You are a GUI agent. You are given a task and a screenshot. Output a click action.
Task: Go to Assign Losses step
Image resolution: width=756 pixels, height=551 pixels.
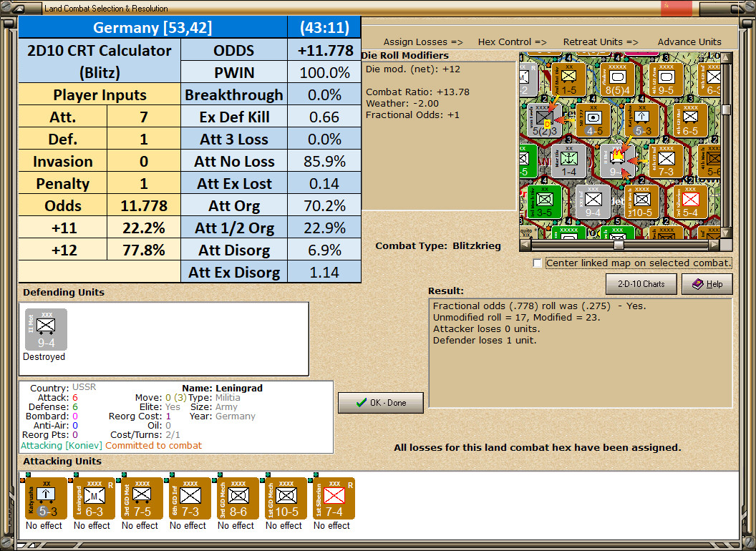[x=423, y=42]
